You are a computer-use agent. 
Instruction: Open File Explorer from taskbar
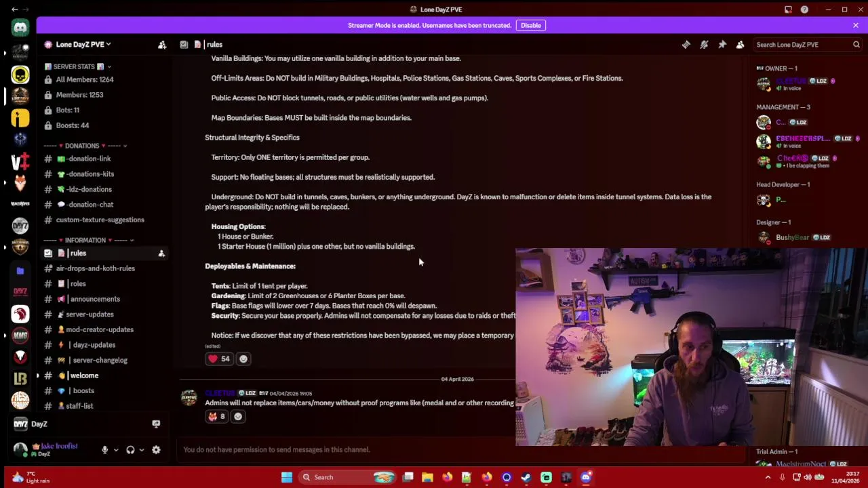(427, 477)
